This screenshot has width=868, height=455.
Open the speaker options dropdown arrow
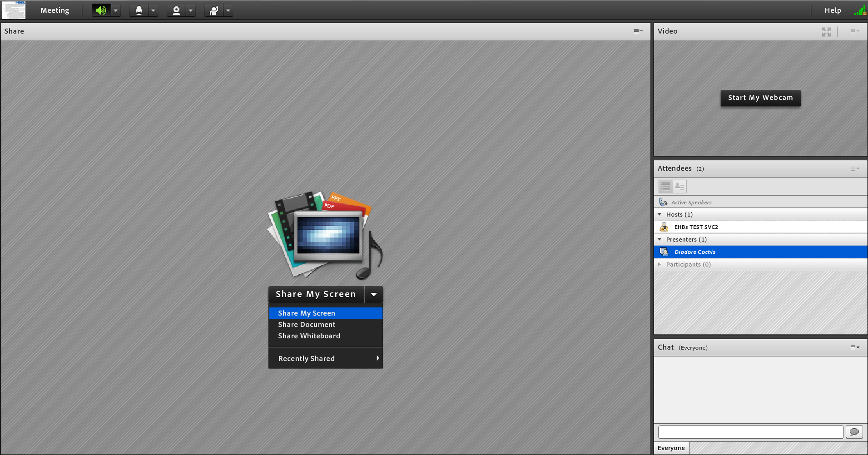(x=116, y=10)
